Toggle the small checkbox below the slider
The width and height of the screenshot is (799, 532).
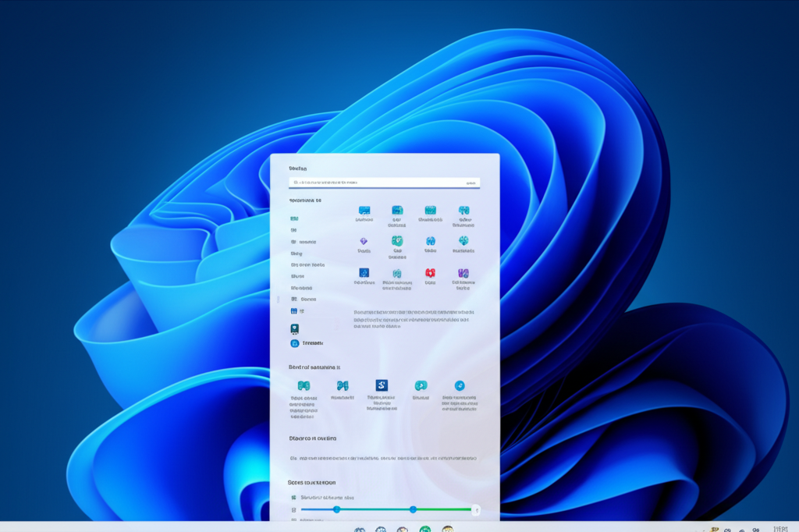pos(293,520)
